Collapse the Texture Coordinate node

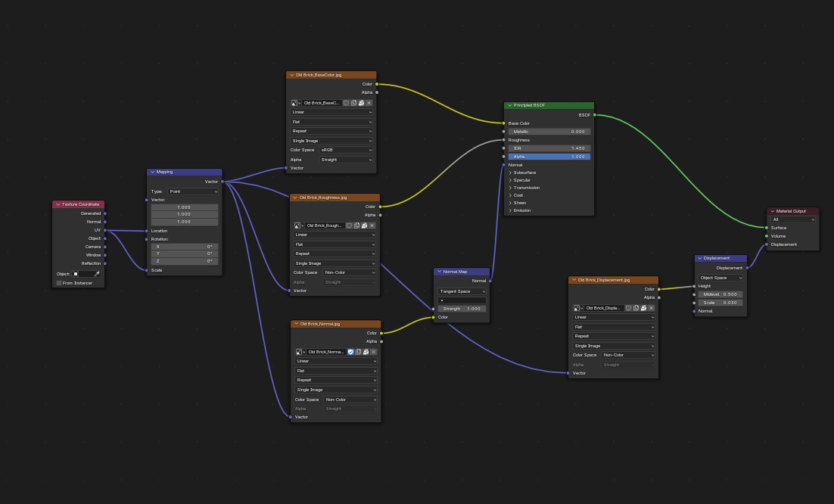click(x=58, y=204)
